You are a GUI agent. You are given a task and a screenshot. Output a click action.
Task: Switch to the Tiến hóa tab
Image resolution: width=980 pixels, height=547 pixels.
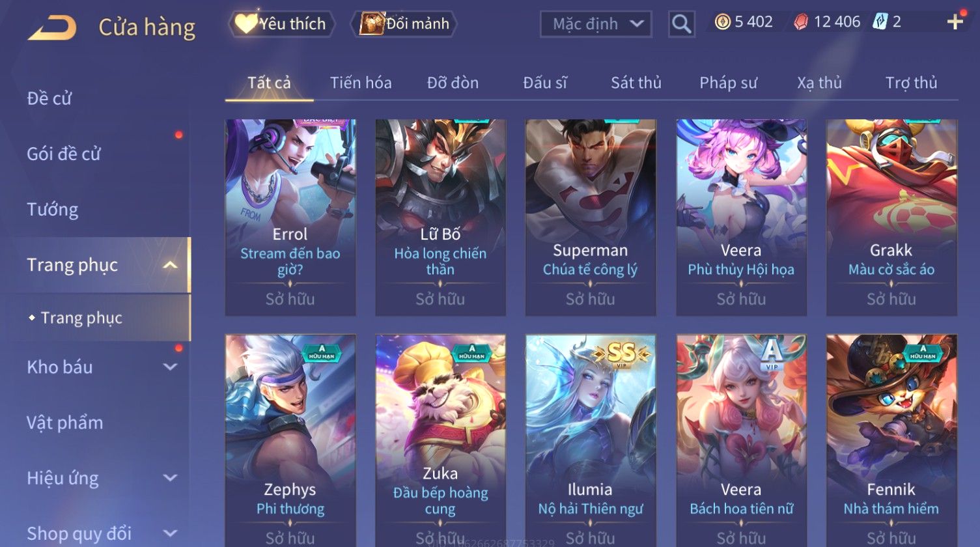tap(361, 83)
